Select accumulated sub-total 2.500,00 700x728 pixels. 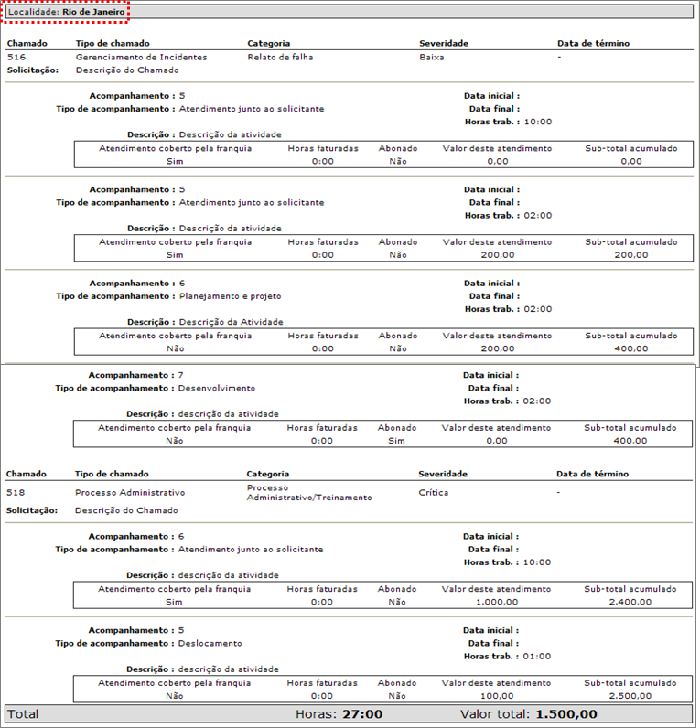tap(630, 696)
